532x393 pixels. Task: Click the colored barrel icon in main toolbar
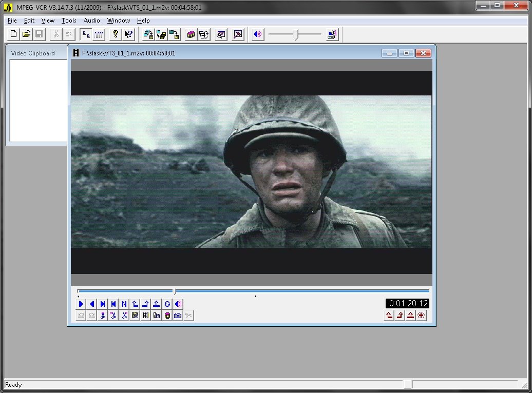pyautogui.click(x=191, y=34)
